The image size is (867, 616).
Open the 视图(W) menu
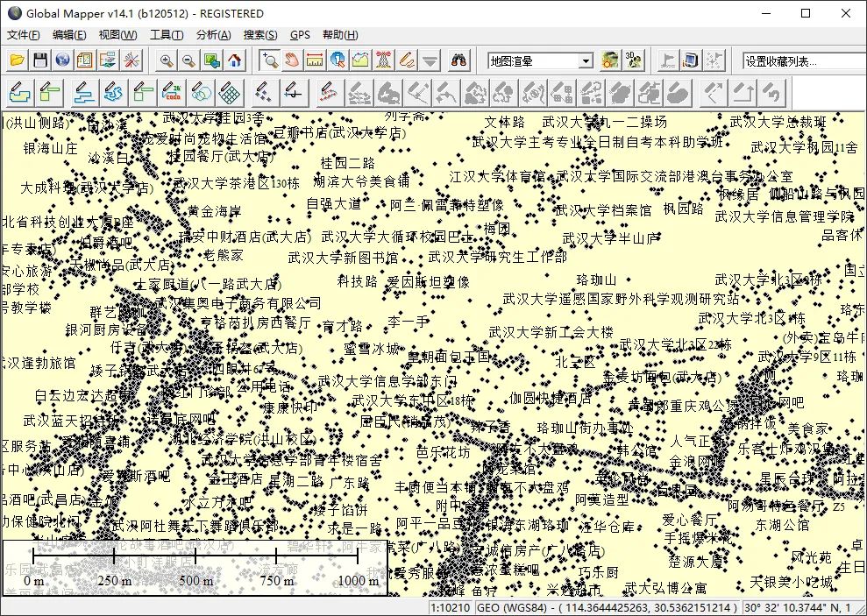tap(117, 35)
